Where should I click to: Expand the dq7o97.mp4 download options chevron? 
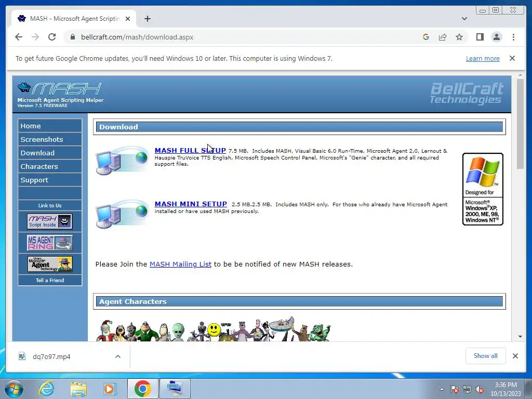118,356
